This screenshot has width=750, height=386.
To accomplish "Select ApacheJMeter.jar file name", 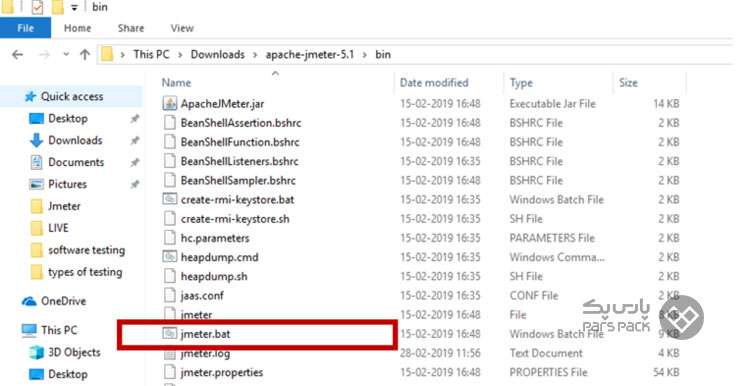I will 222,104.
